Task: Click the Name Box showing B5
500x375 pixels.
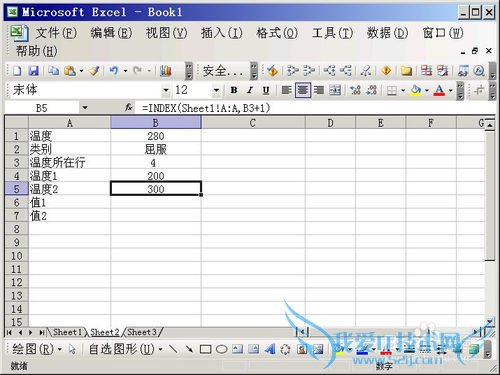Action: 42,108
